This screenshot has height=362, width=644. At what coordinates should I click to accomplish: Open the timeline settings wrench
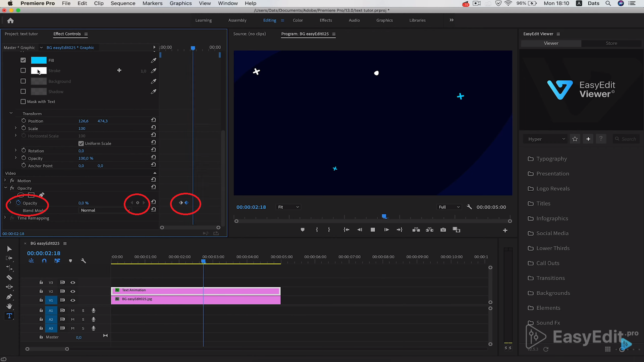(84, 261)
